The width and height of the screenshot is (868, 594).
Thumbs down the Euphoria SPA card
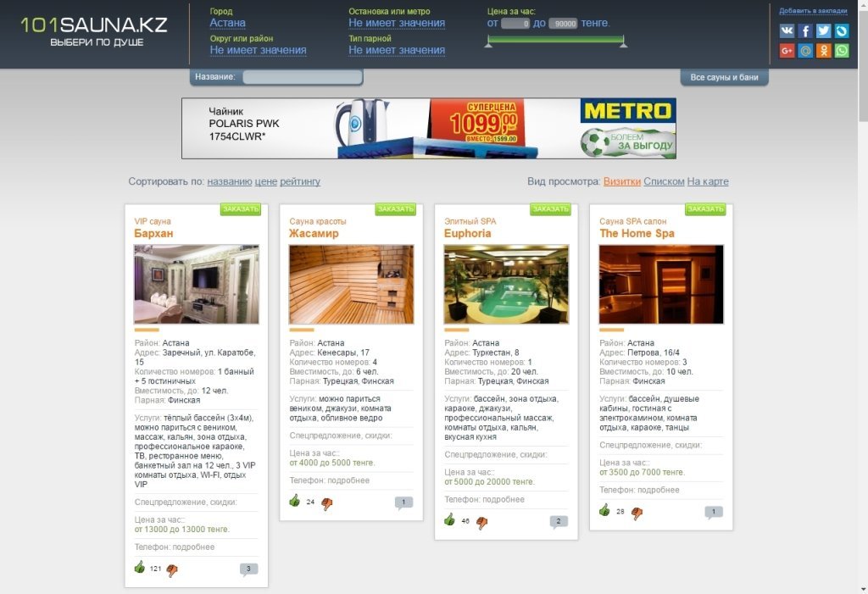tap(481, 522)
